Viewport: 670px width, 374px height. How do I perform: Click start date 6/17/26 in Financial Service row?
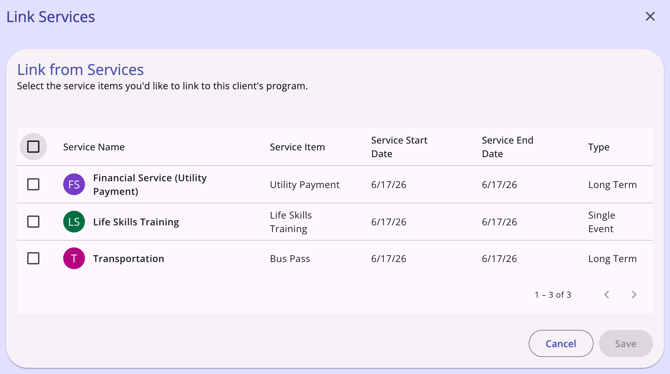(x=388, y=185)
